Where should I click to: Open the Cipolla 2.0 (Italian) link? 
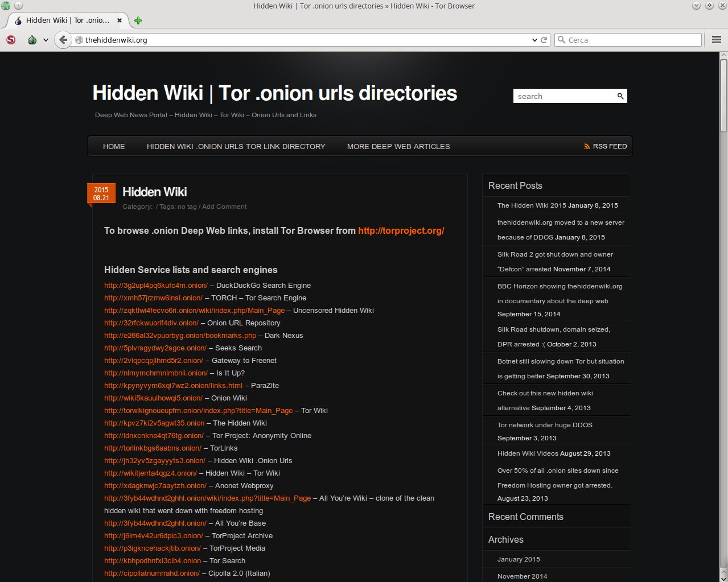point(152,573)
